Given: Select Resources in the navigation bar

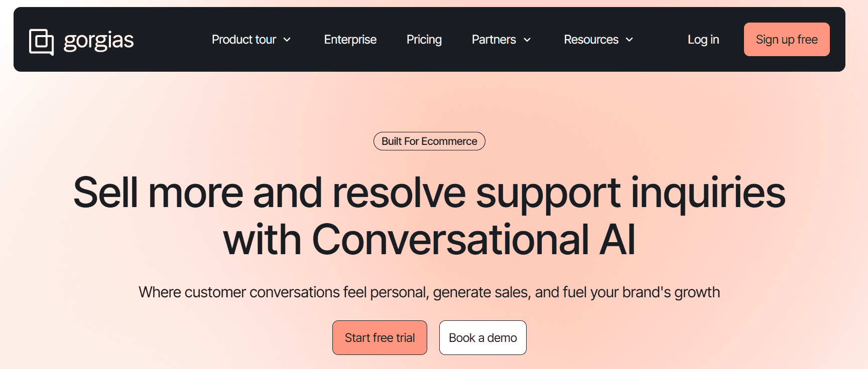Looking at the screenshot, I should (591, 40).
